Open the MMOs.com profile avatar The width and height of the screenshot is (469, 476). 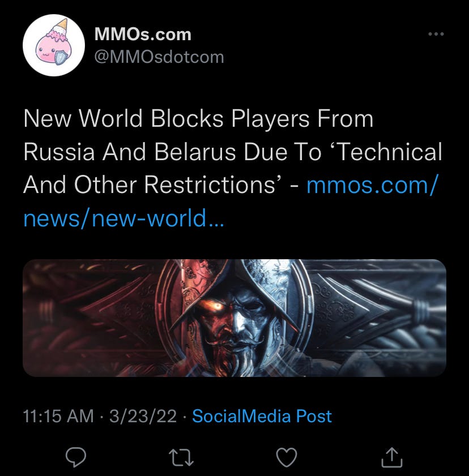pos(54,45)
